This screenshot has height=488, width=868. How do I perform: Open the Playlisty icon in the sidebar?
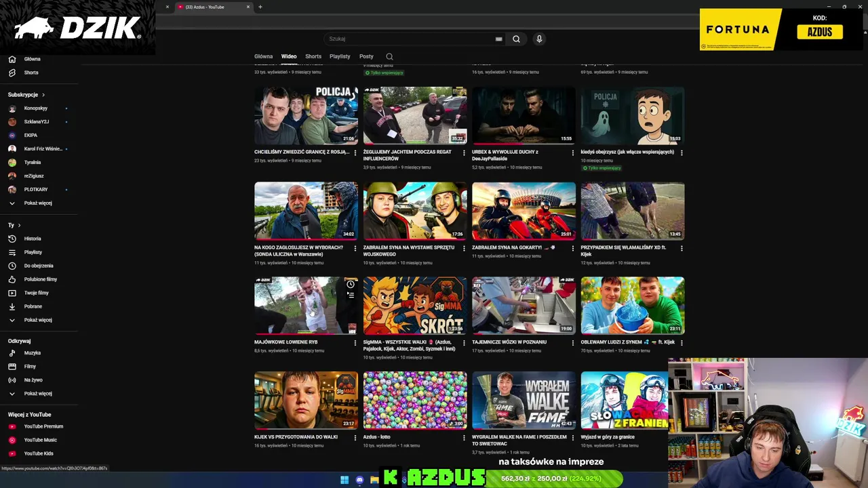[x=12, y=252]
